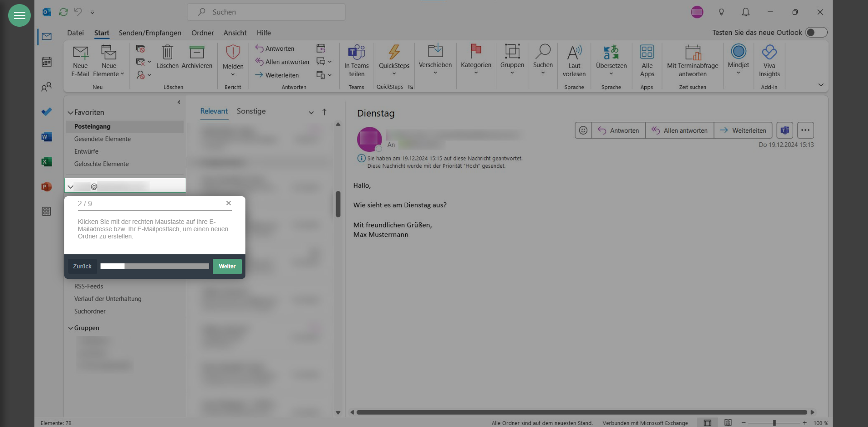Open Viva Insights add-in
The image size is (868, 427).
click(x=769, y=53)
